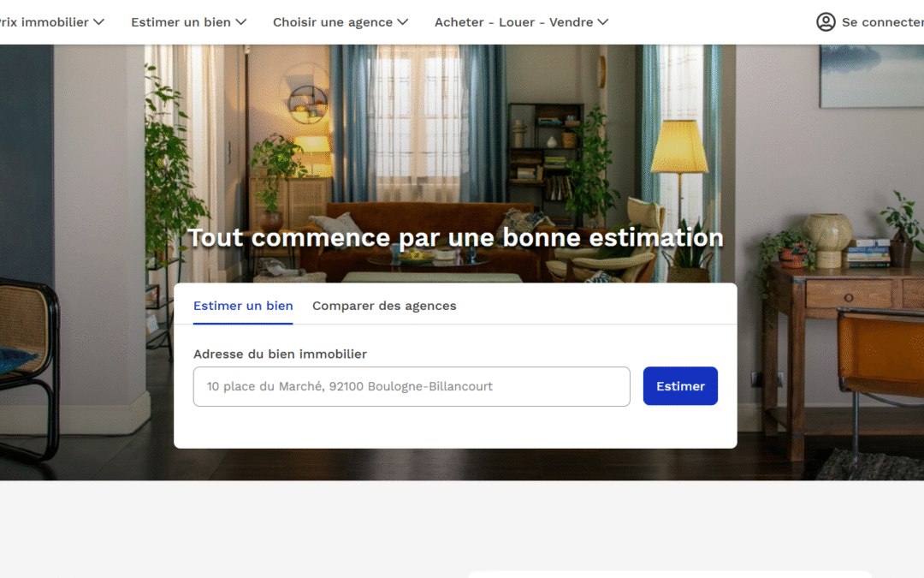Expand the Acheter - Louer - Vendre menu
Viewport: 924px width, 578px height.
(x=513, y=21)
